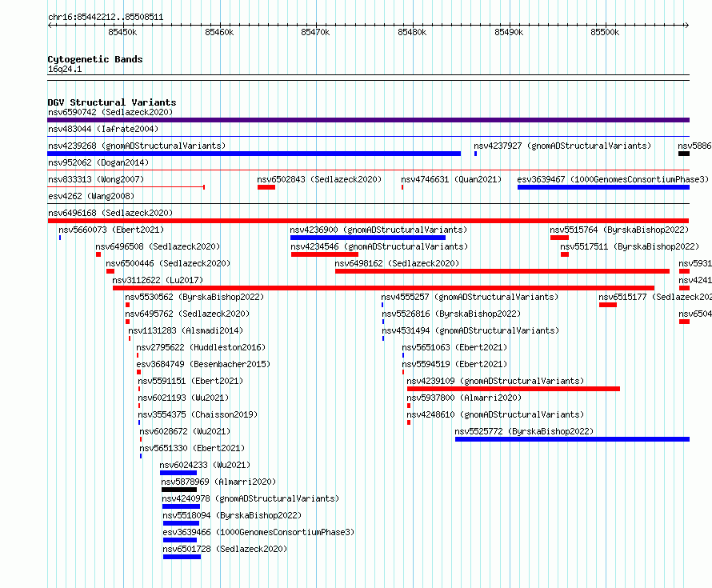
Task: Click the 85470k ruler position label
Action: tap(315, 32)
